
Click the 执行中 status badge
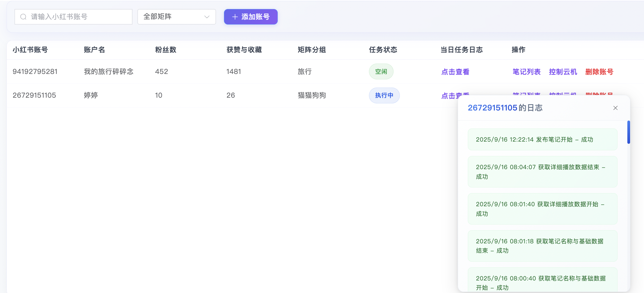pos(384,95)
